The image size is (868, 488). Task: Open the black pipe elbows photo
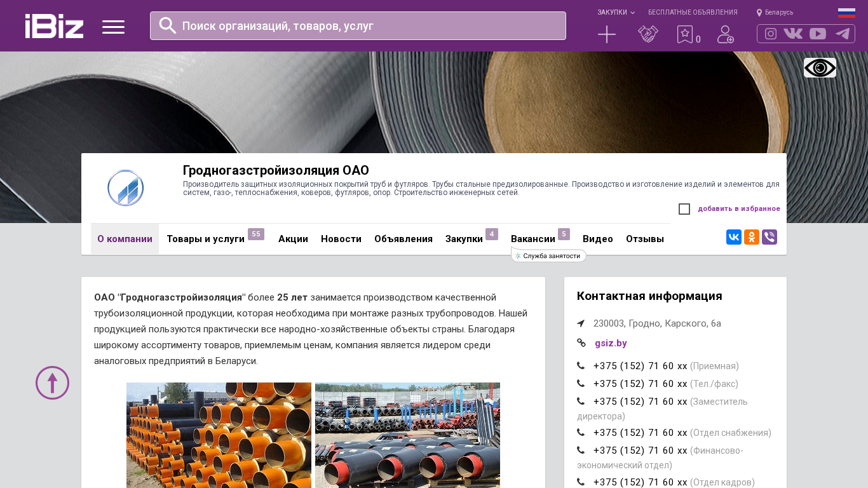coord(407,435)
